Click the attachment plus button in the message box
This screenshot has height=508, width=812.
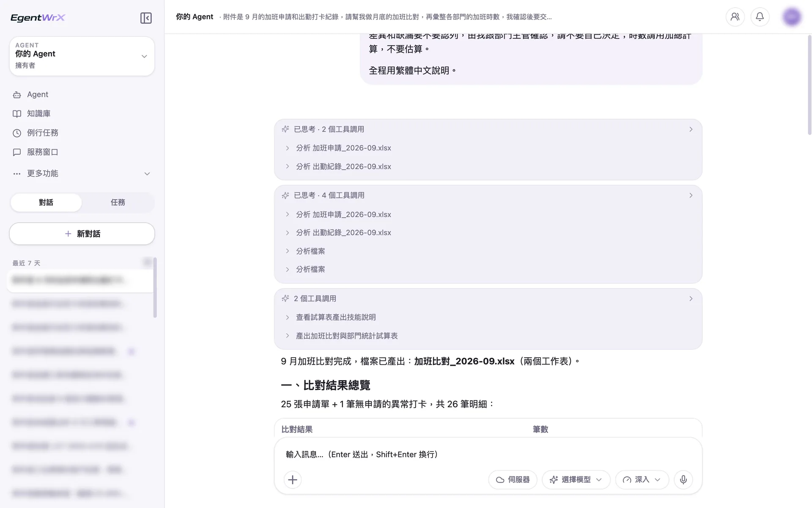pos(293,480)
